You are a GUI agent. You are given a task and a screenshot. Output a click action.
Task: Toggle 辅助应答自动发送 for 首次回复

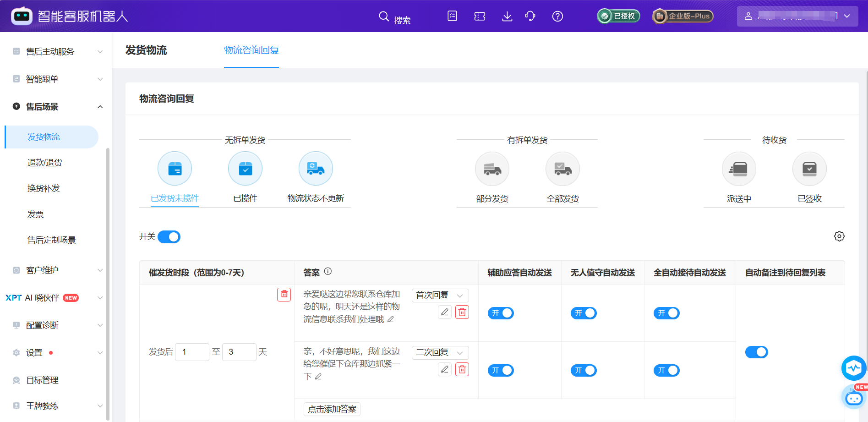pos(501,313)
